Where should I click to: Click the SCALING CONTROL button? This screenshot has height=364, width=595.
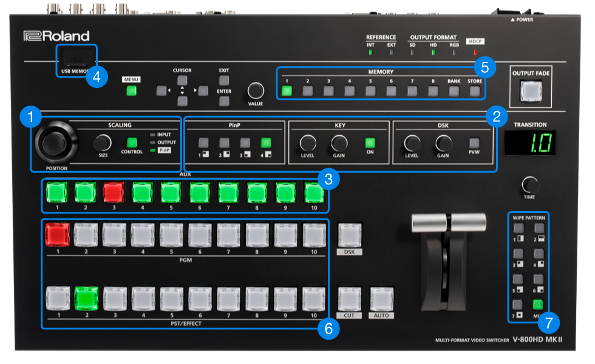[132, 143]
